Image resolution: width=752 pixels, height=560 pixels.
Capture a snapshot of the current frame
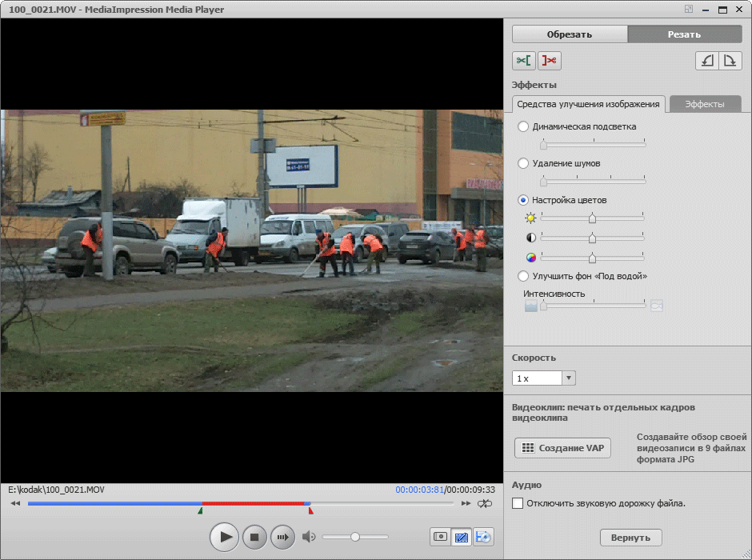tap(440, 537)
